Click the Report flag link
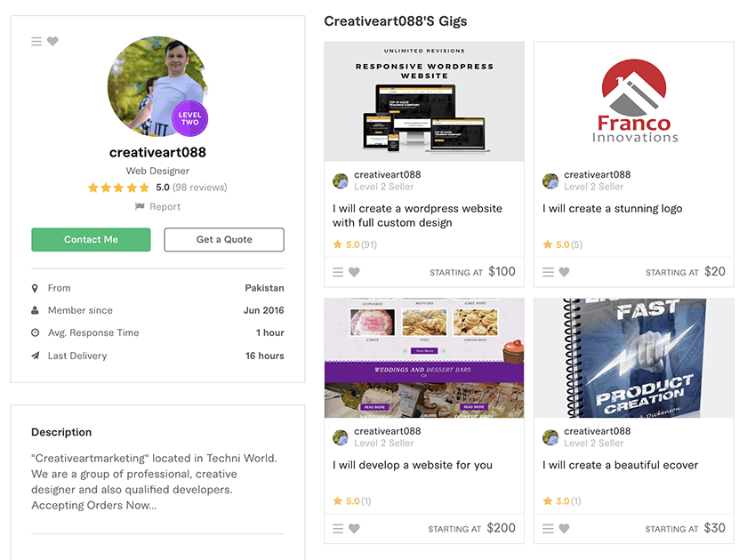Viewport: 747px width, 560px height. [x=157, y=206]
